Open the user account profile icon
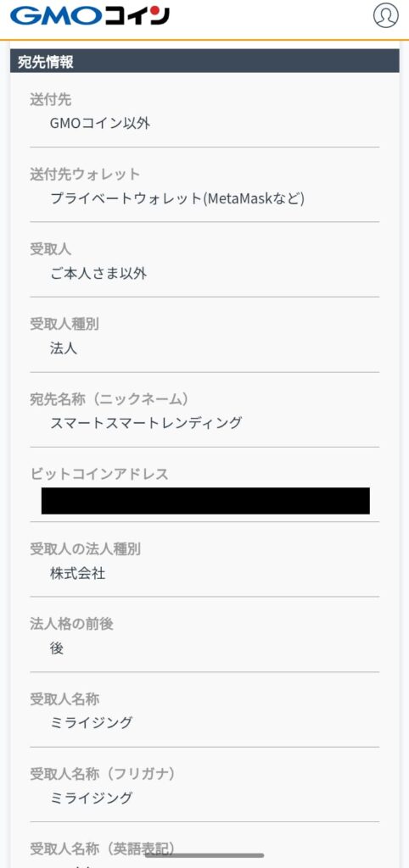The image size is (409, 868). point(386,15)
